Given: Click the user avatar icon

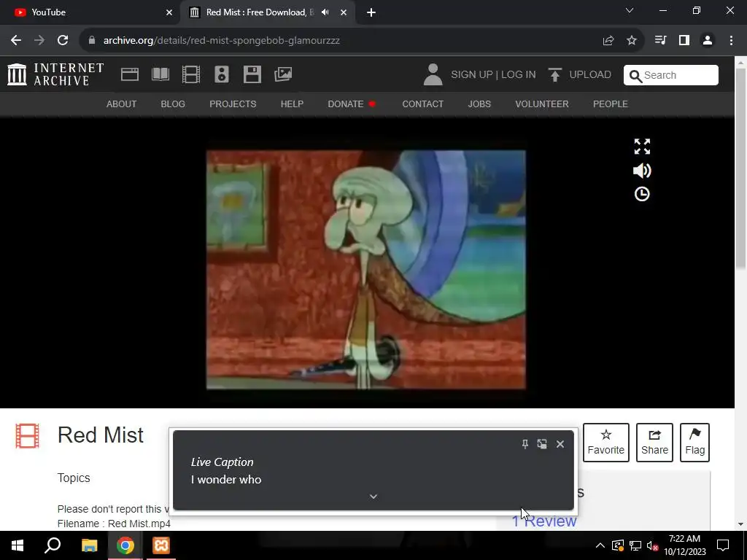Looking at the screenshot, I should coord(433,75).
